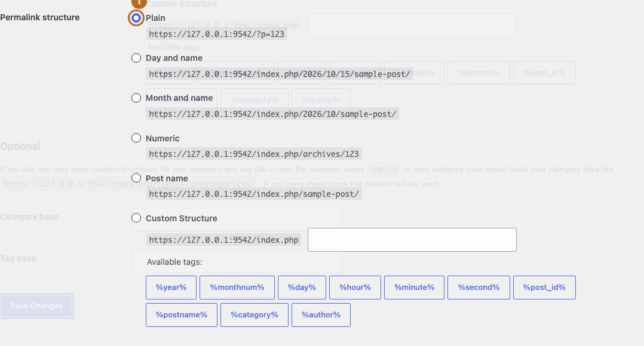This screenshot has height=346, width=644.
Task: Click the Post name sample-post URL
Action: [x=254, y=194]
